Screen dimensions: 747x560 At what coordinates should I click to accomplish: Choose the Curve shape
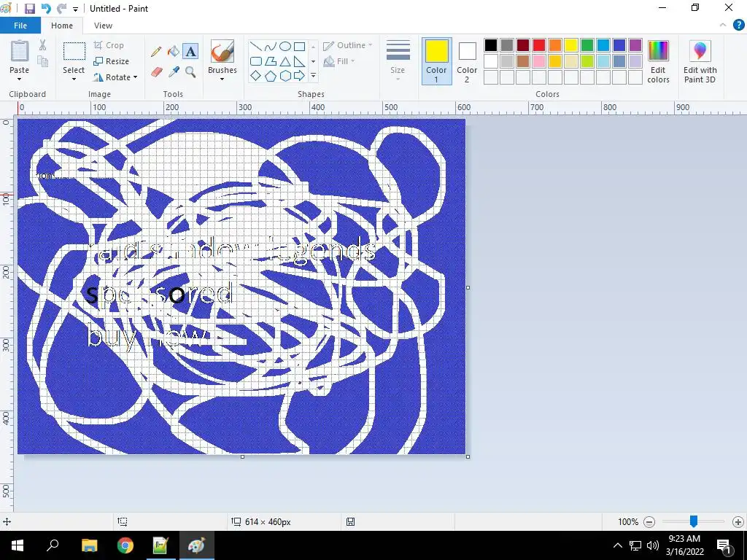click(270, 47)
